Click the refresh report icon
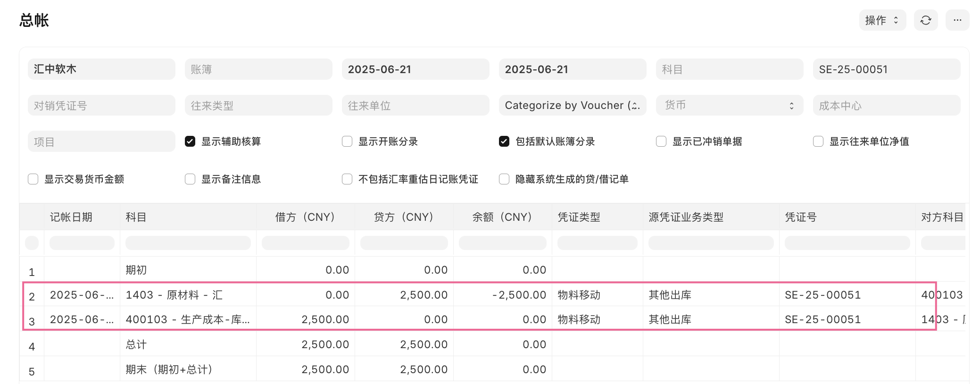 925,20
